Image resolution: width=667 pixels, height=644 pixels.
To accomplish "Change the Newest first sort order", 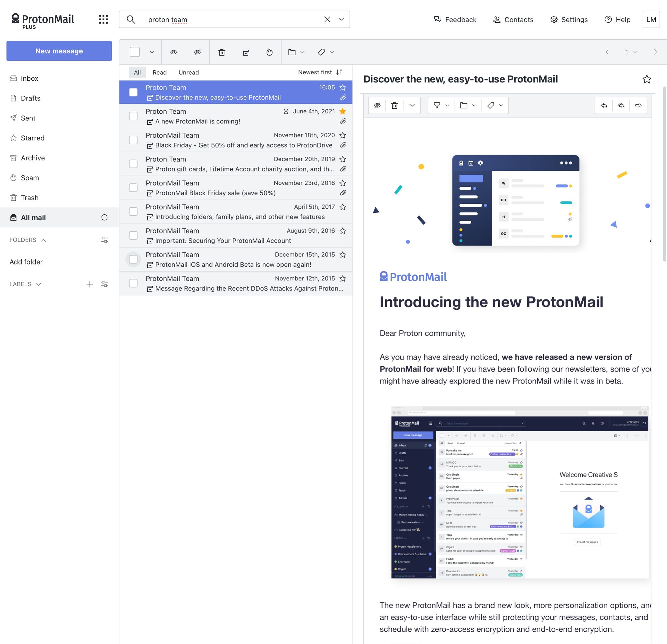I will pos(320,72).
